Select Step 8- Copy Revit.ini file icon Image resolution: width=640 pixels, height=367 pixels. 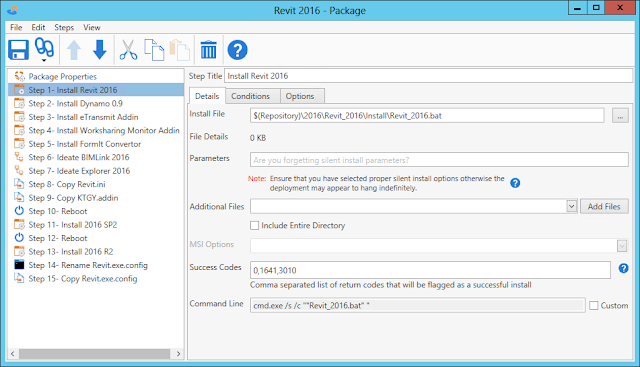(19, 184)
